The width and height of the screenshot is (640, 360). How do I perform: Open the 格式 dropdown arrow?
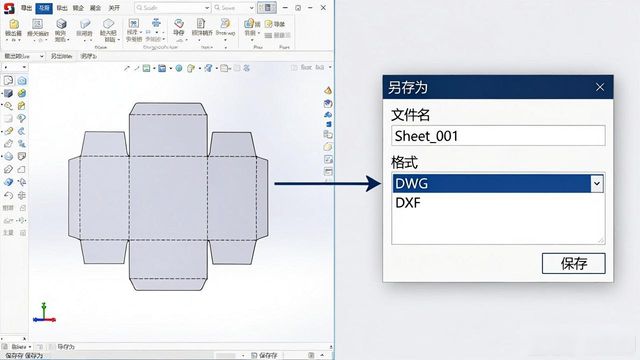(597, 184)
